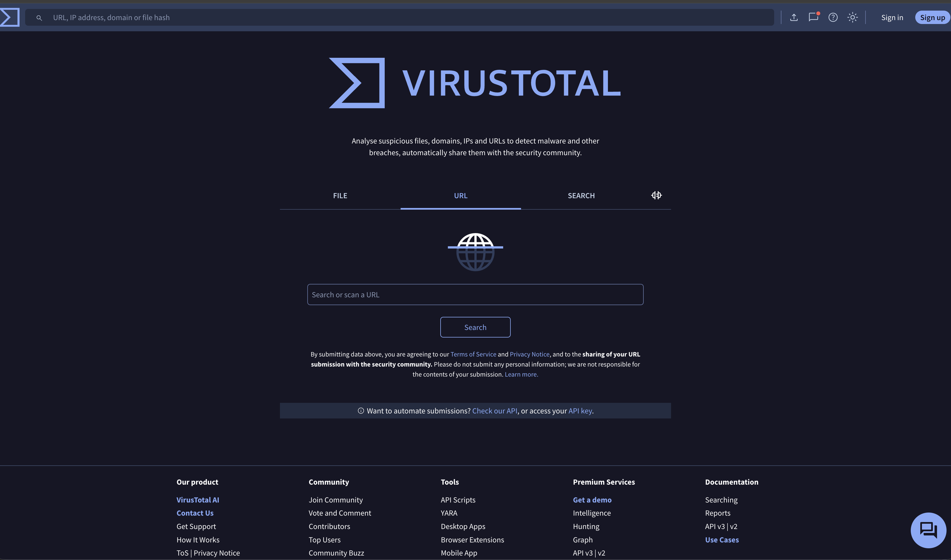Viewport: 951px width, 560px height.
Task: Focus the top URL, IP, domain search bar
Action: (x=400, y=17)
